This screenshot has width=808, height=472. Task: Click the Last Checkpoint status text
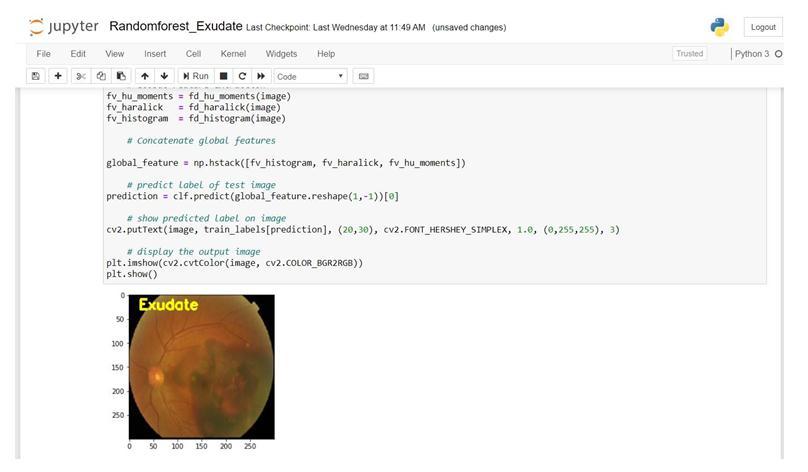coord(335,27)
